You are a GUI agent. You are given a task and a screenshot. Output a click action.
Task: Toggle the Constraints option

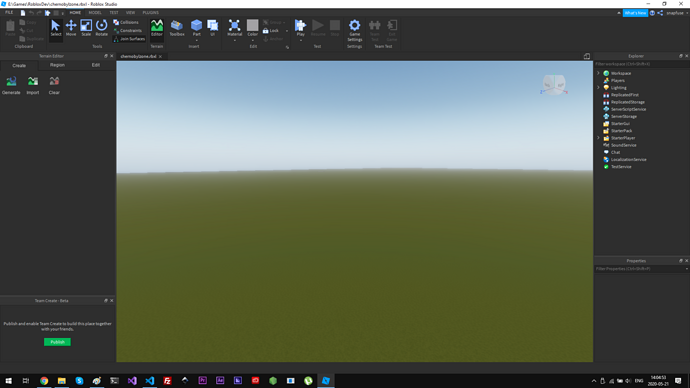point(128,30)
